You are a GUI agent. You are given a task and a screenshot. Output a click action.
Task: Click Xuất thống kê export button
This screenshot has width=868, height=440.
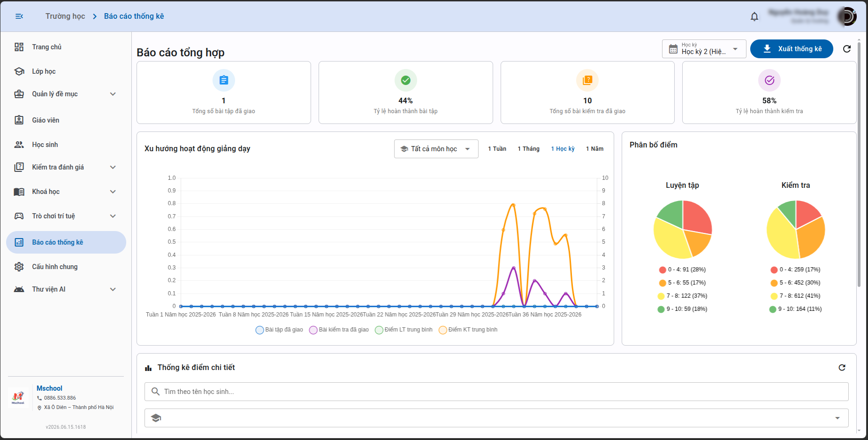[x=792, y=49]
